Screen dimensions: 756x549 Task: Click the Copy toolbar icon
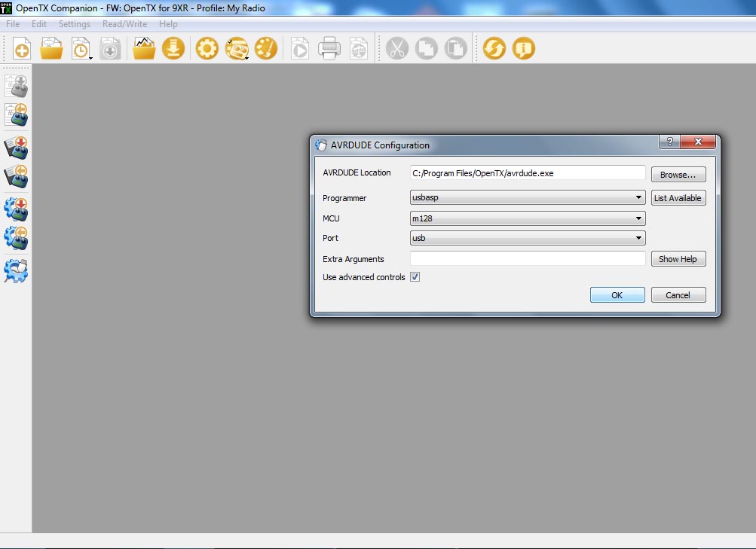click(427, 48)
